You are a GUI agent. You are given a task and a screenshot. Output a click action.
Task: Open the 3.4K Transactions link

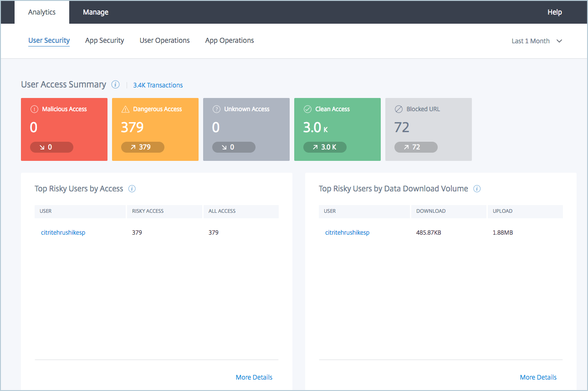tap(158, 85)
